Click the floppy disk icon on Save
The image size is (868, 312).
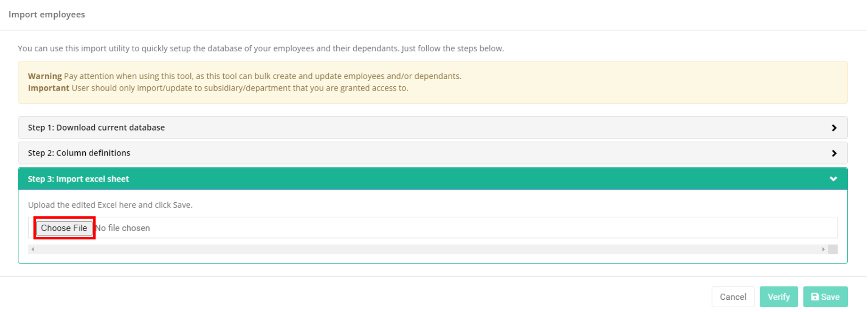tap(815, 297)
